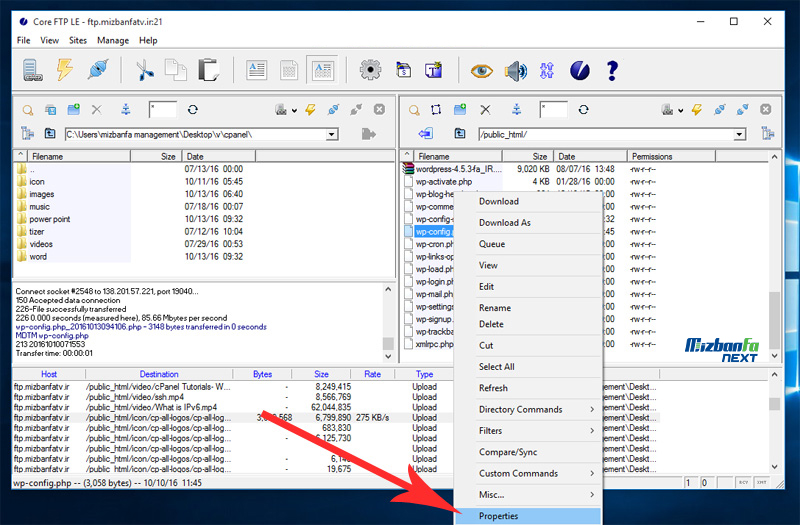Choose Compare/Sync from context menu
Viewport: 800px width, 525px height.
tap(528, 452)
